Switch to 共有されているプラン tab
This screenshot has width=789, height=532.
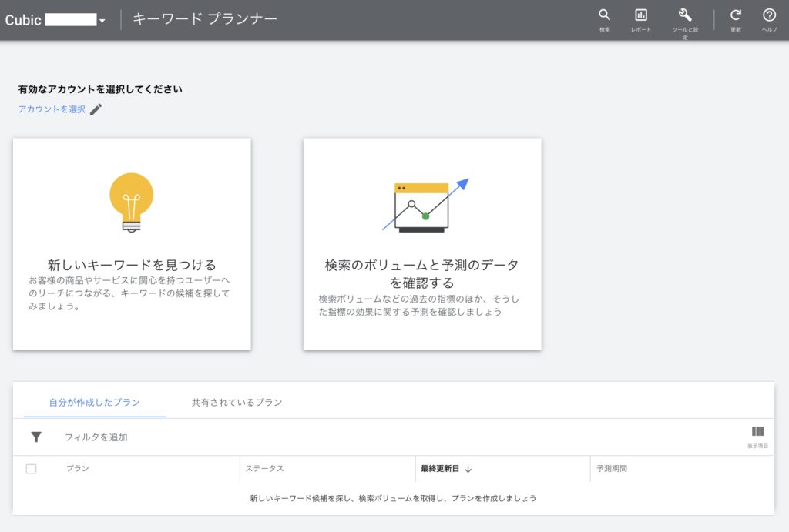[x=237, y=403]
